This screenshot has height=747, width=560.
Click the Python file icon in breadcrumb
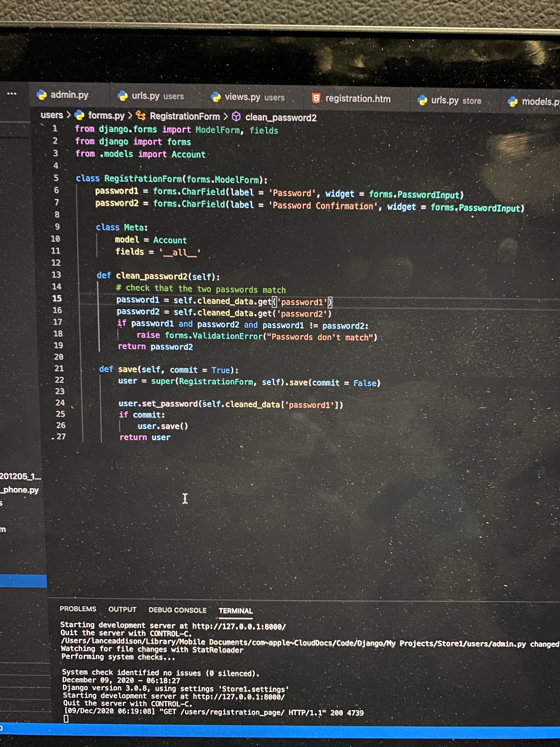pyautogui.click(x=79, y=115)
